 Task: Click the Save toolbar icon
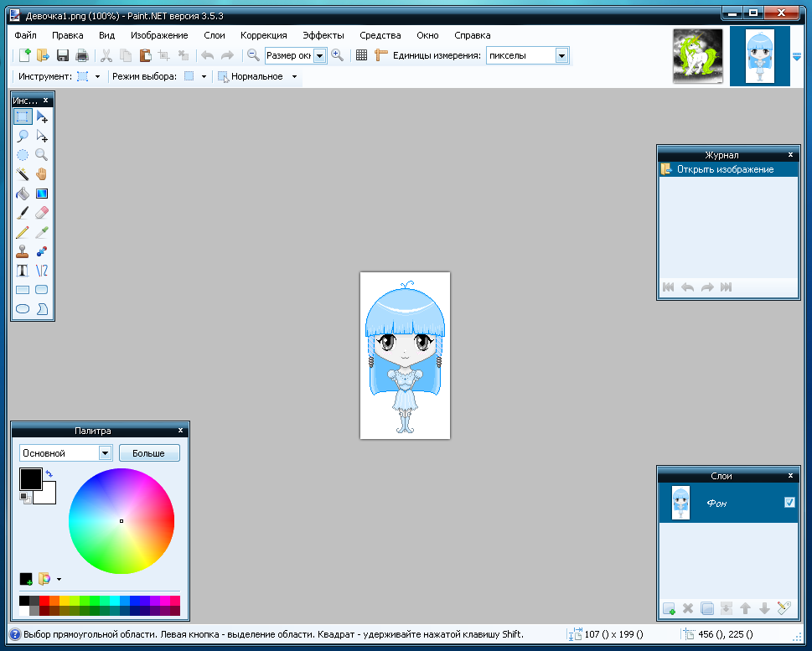click(63, 55)
